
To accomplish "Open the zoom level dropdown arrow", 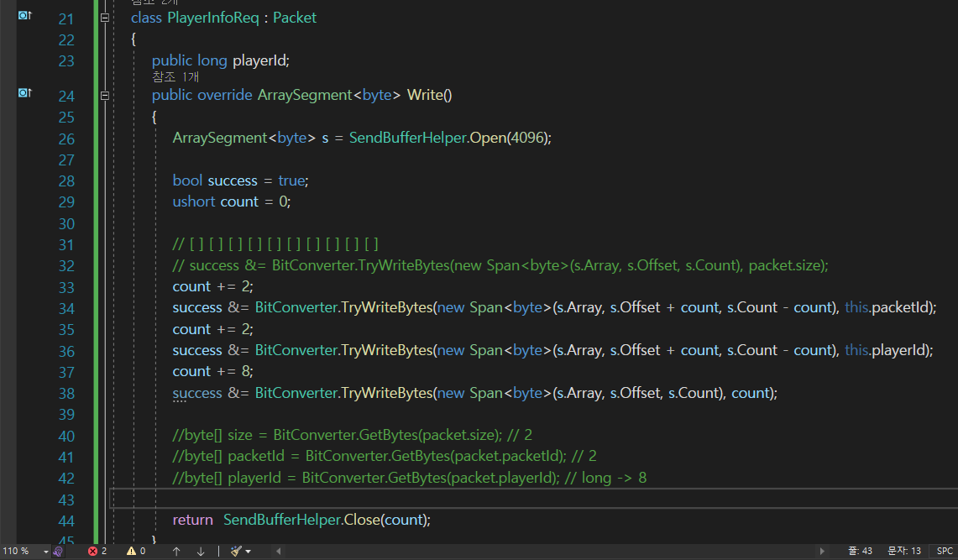I will click(x=44, y=551).
